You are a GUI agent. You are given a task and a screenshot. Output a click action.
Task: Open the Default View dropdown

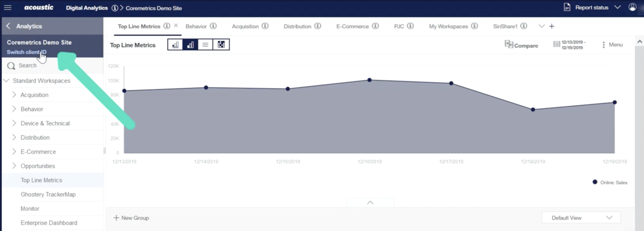point(581,218)
